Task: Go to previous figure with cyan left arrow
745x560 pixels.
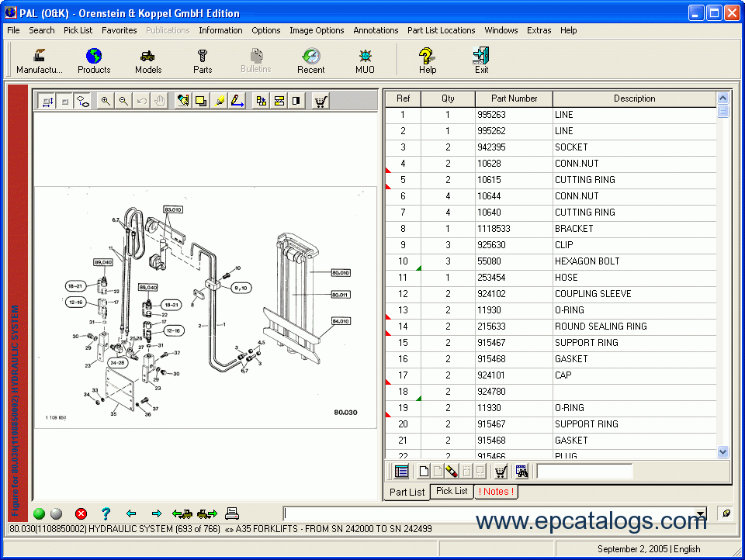Action: [x=131, y=513]
